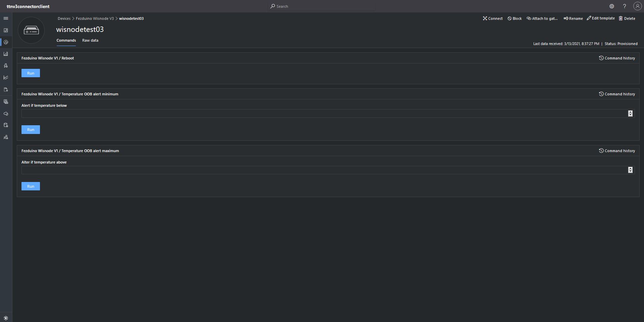Click the stepper on 'Alter if temperature above'
The width and height of the screenshot is (644, 322).
coord(630,170)
